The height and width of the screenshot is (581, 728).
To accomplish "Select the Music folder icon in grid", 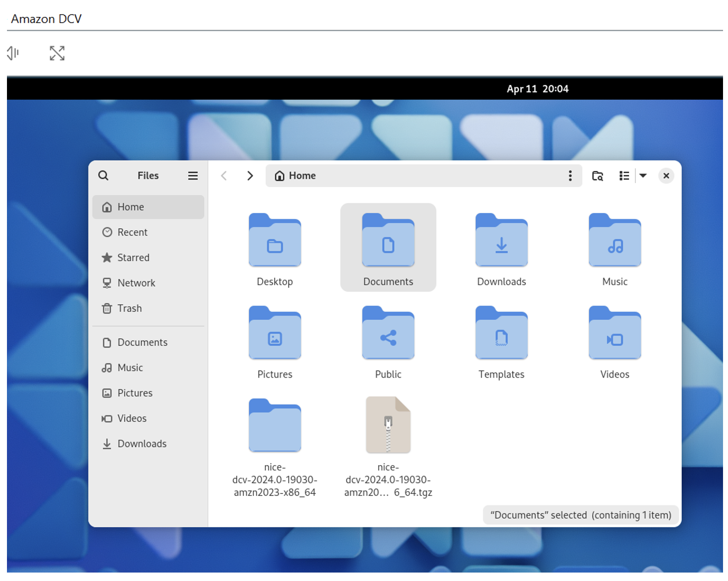I will (615, 240).
